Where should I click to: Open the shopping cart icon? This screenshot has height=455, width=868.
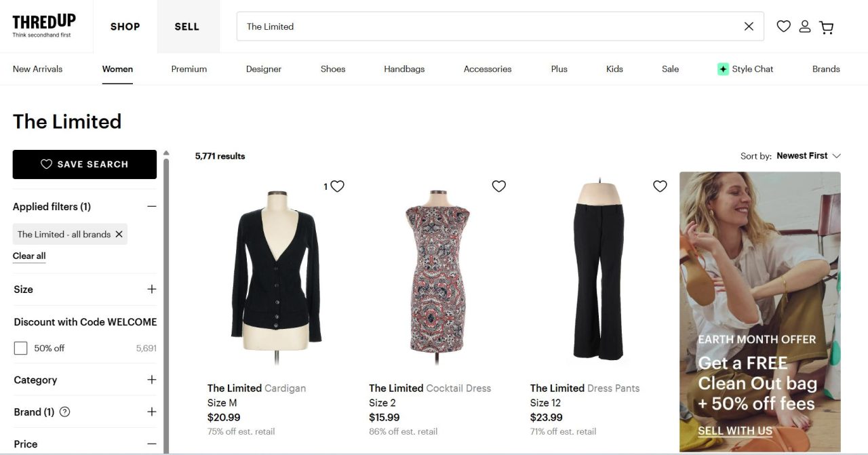[x=826, y=27]
